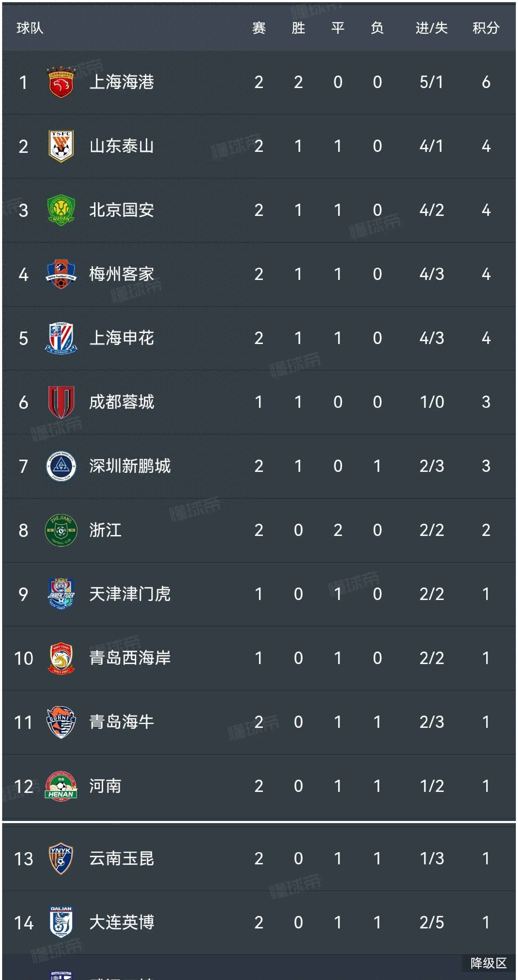This screenshot has width=518, height=980.
Task: Open team name 深圳新鹏城
Action: click(130, 466)
